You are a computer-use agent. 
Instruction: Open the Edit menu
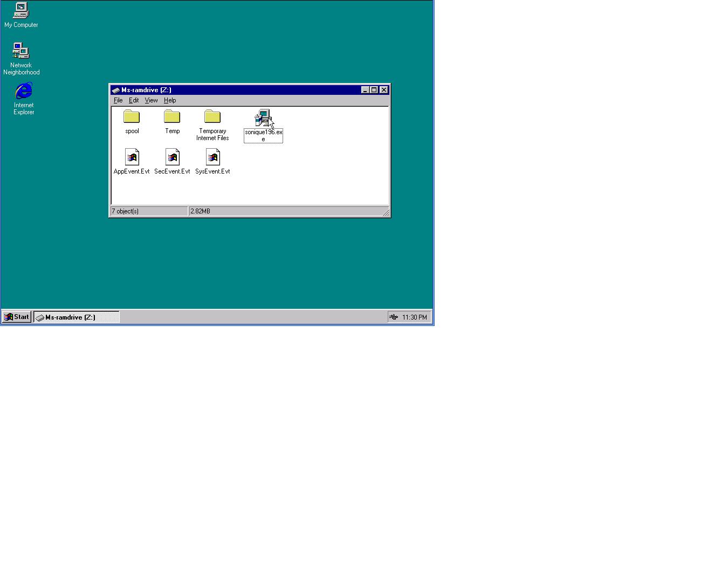click(134, 100)
